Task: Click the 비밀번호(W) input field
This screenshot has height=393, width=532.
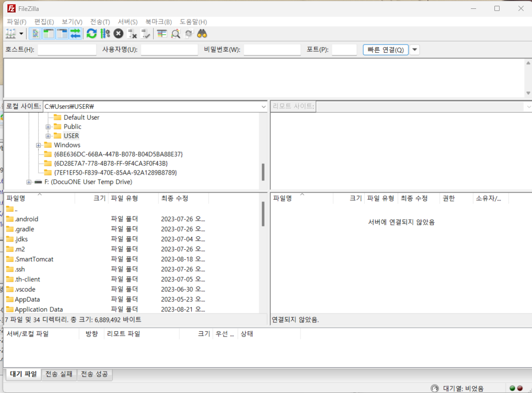Action: click(272, 50)
